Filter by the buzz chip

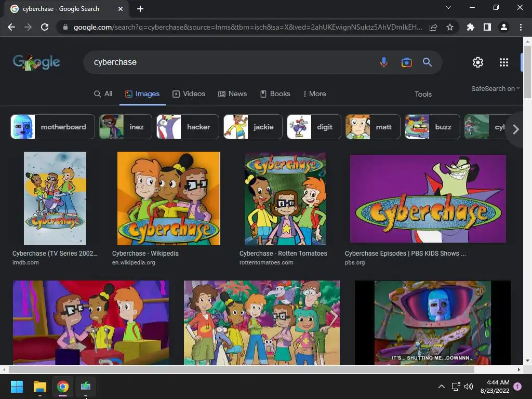pos(432,127)
